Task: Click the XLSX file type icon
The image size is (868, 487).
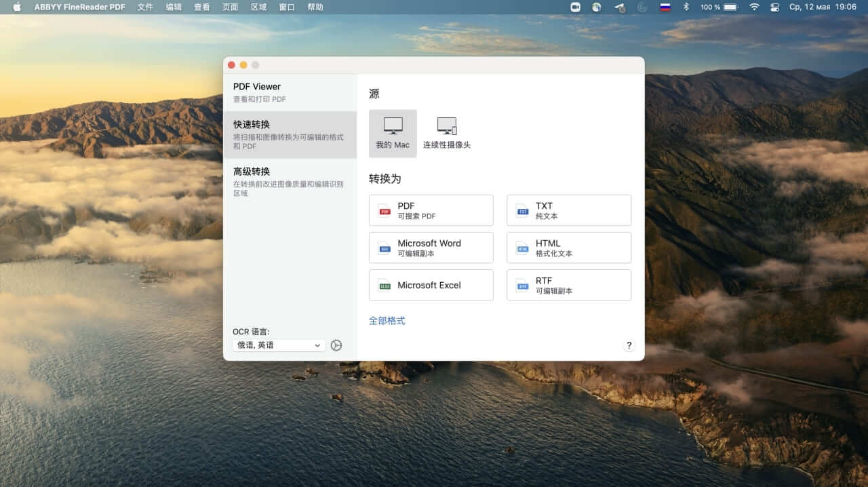Action: (x=384, y=285)
